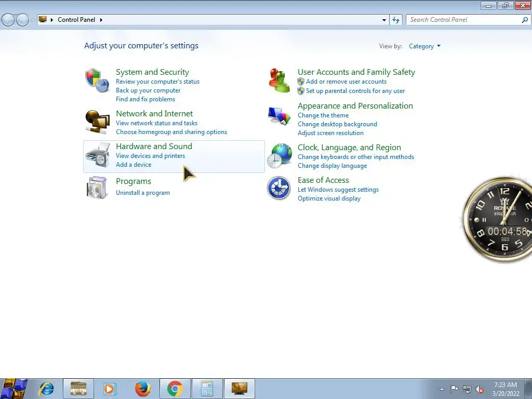Open Google Chrome from the taskbar

[175, 389]
